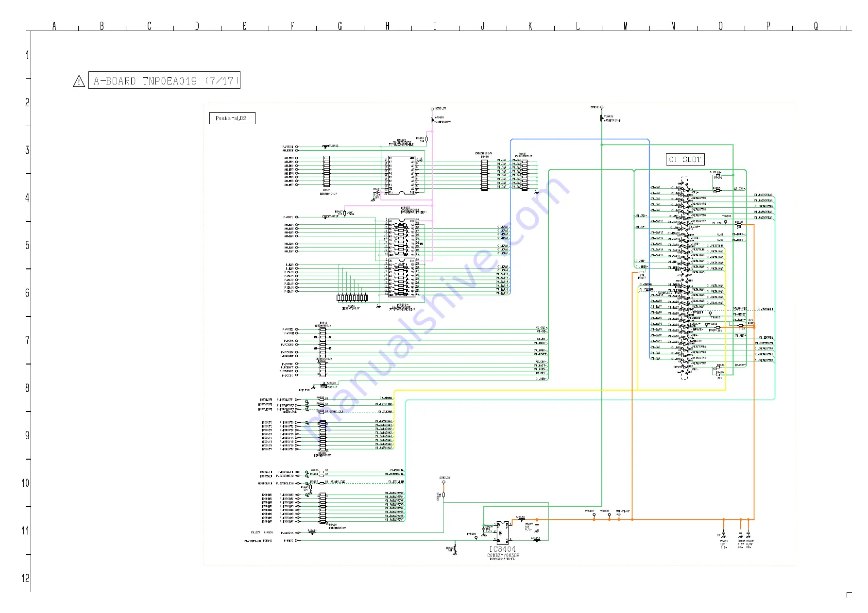Click grid column letter L
The image size is (868, 613).
578,26
